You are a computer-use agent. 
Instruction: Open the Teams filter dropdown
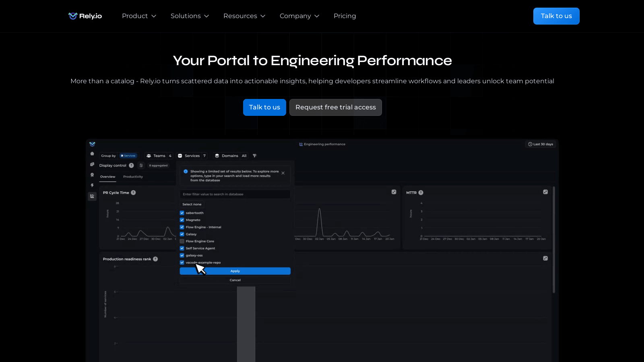coord(159,156)
